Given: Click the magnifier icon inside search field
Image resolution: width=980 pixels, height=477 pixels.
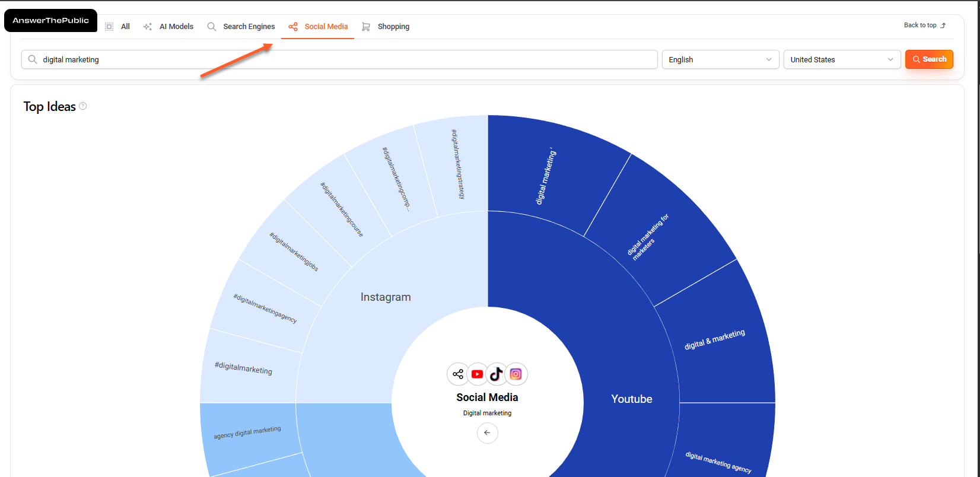Looking at the screenshot, I should pyautogui.click(x=33, y=59).
